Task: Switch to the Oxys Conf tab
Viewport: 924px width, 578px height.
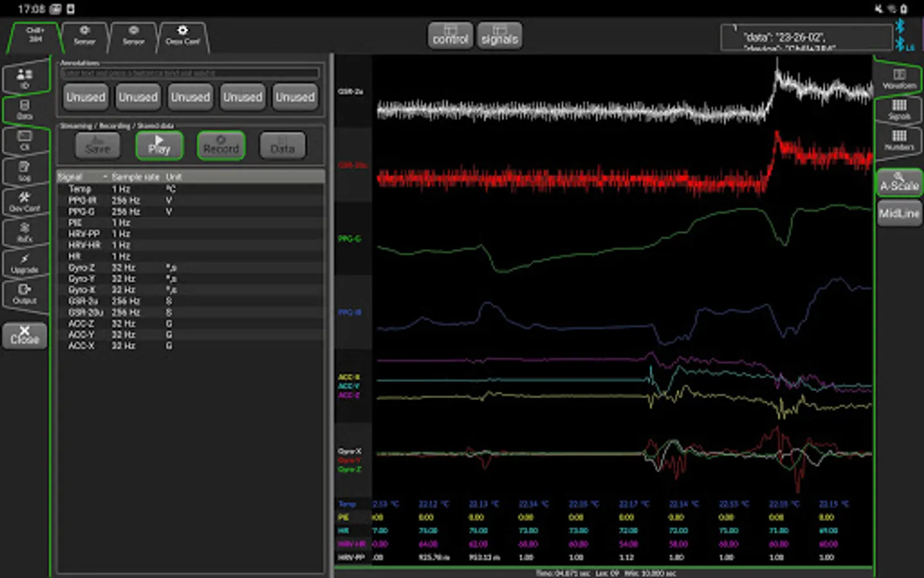Action: 183,36
